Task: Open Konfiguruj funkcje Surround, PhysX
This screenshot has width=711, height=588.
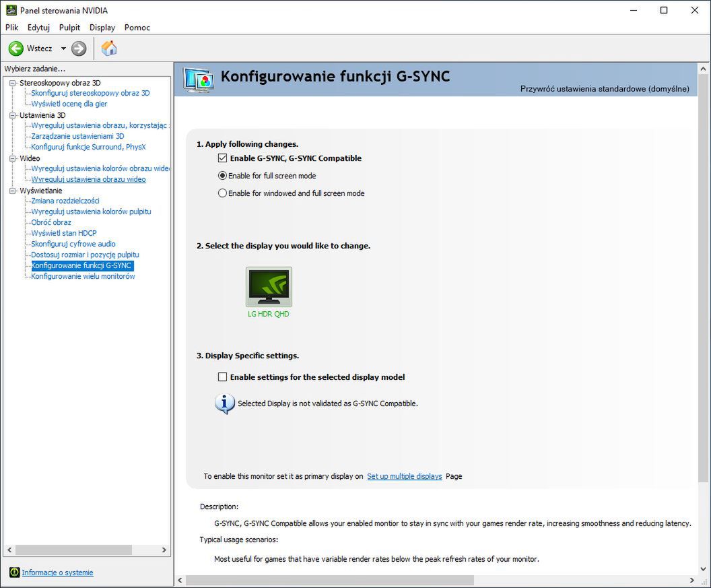Action: (x=88, y=147)
